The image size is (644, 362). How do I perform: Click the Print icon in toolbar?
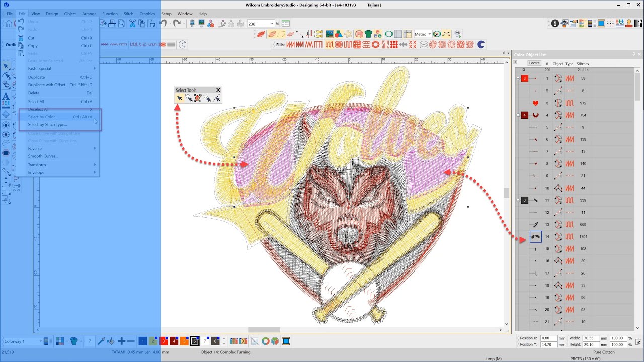click(x=112, y=23)
